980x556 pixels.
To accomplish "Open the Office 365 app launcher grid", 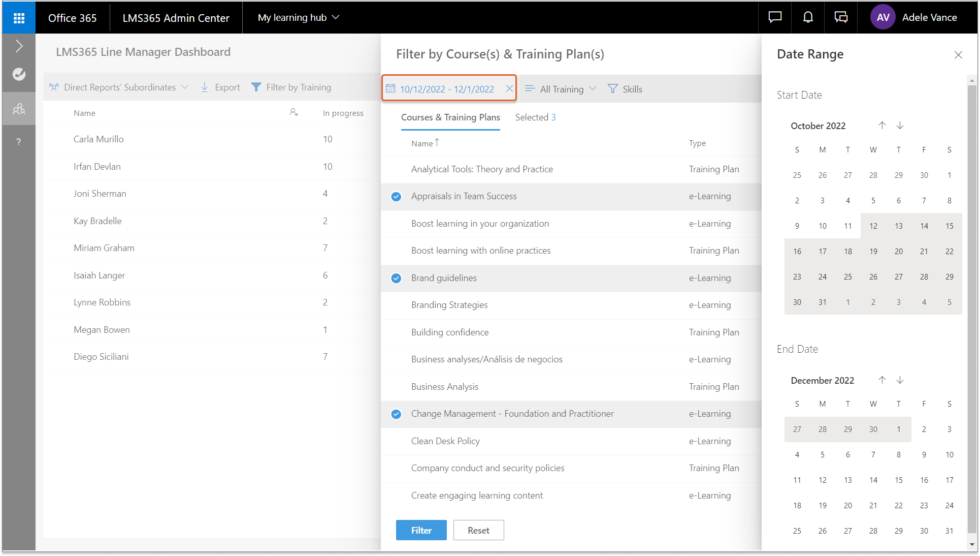I will [x=19, y=18].
